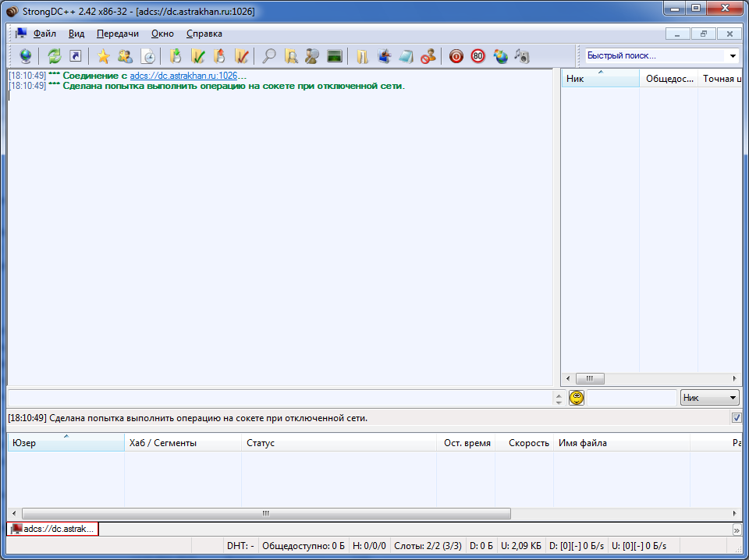Sort transfers by Имя файла header

[x=622, y=442]
